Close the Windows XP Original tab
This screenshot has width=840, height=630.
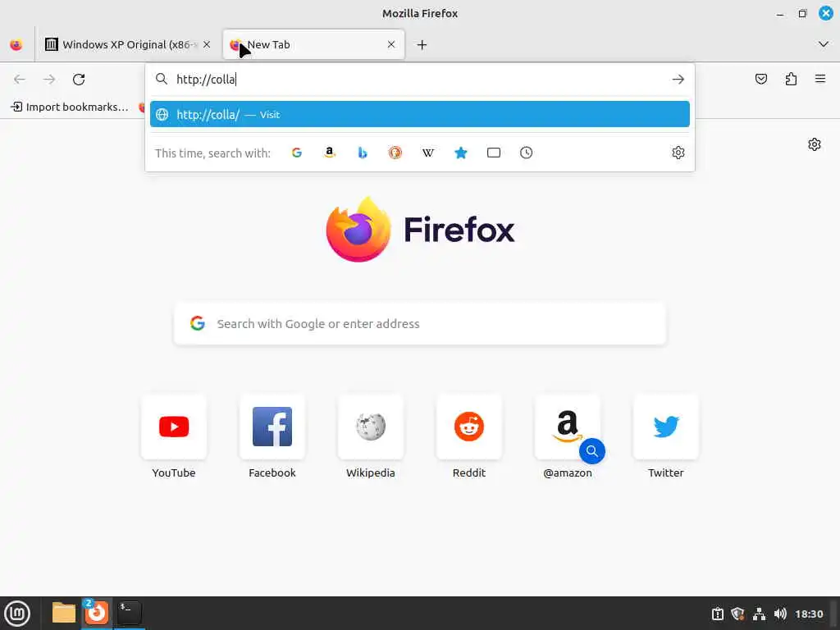pyautogui.click(x=207, y=44)
